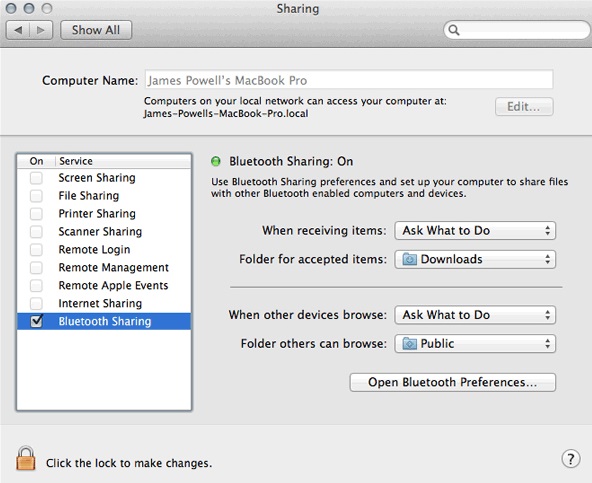The image size is (592, 483).
Task: Select Scanner Sharing service row
Action: (104, 231)
